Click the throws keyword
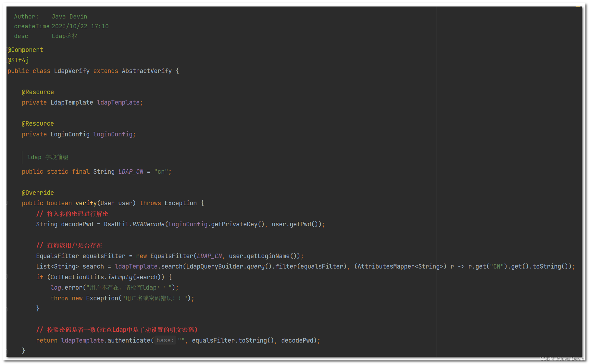The height and width of the screenshot is (364, 589). point(150,203)
